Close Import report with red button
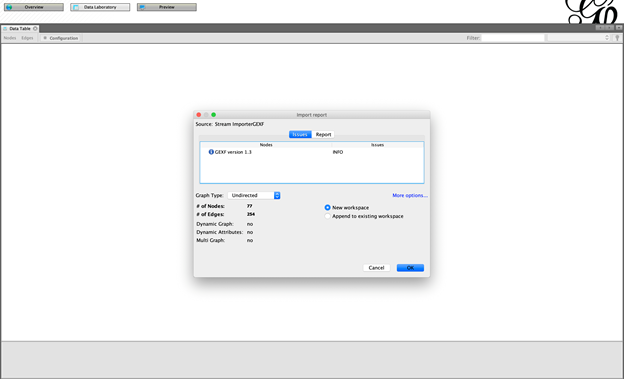Image resolution: width=624 pixels, height=379 pixels. point(199,115)
